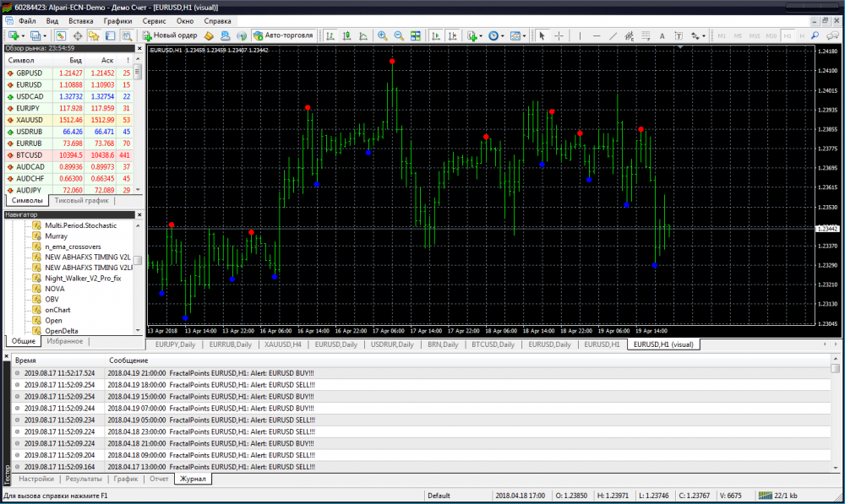Switch to candlestick chart display

point(347,35)
